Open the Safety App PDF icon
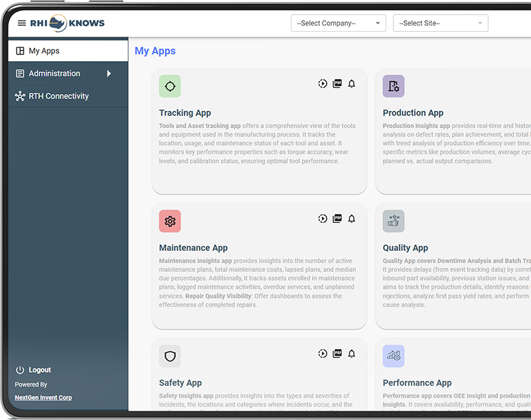 click(337, 354)
